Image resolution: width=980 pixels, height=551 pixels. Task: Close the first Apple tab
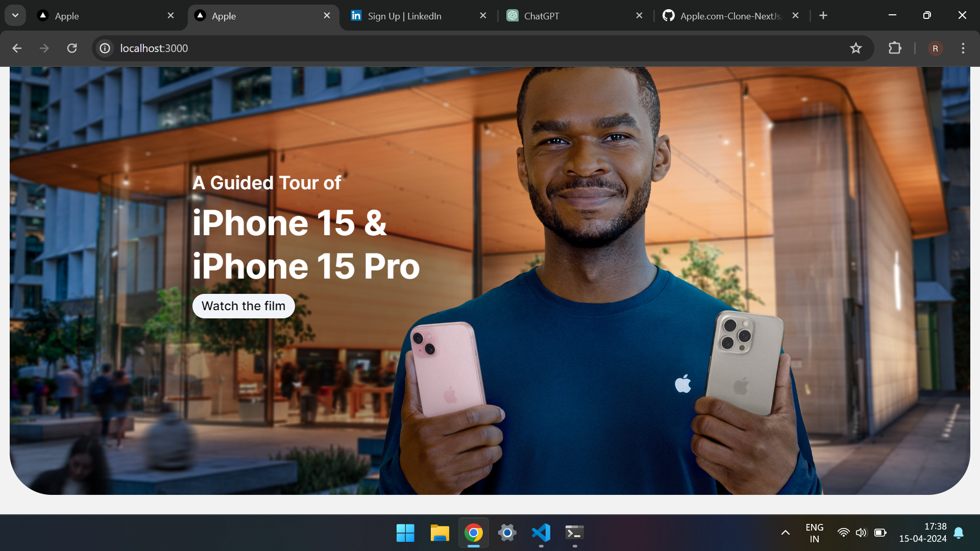click(171, 16)
